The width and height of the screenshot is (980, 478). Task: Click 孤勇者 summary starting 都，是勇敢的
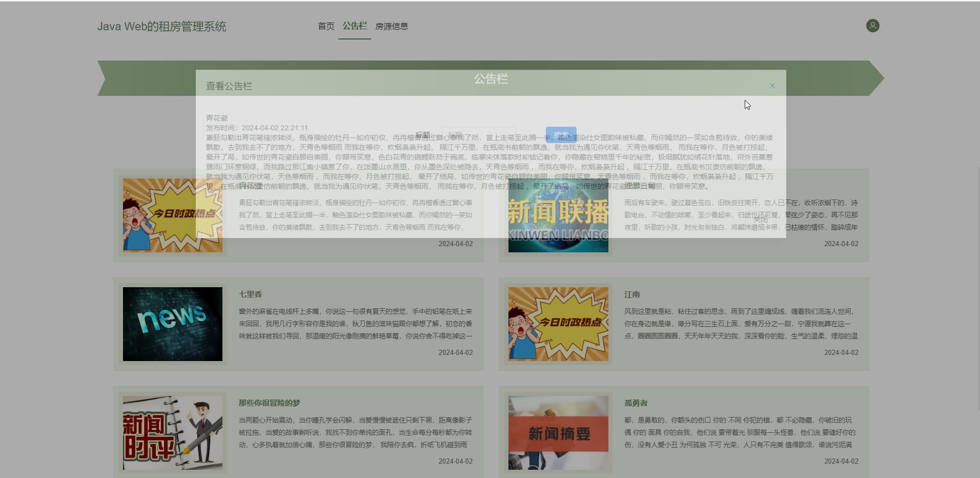point(741,432)
